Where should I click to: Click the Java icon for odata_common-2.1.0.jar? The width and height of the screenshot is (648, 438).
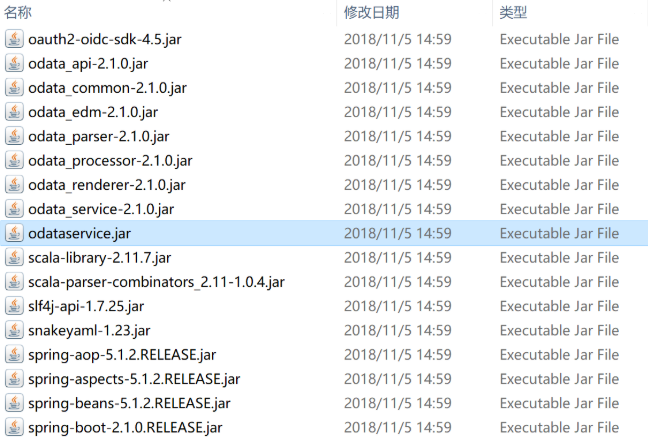(14, 88)
